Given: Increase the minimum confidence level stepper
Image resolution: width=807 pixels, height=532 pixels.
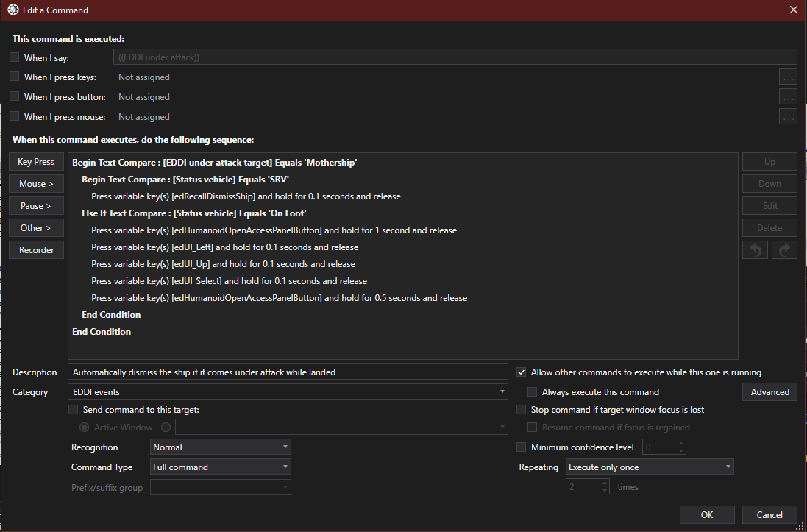Looking at the screenshot, I should [x=681, y=444].
